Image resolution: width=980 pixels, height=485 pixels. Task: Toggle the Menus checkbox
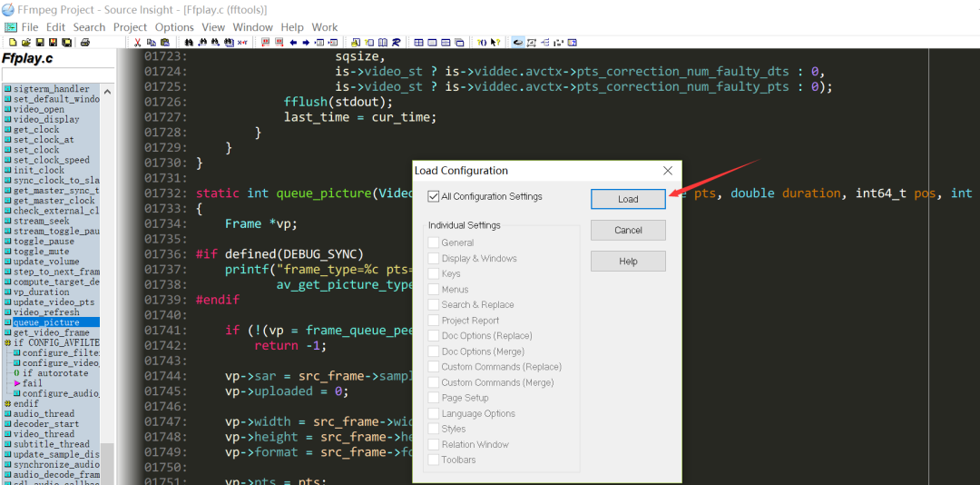(434, 289)
